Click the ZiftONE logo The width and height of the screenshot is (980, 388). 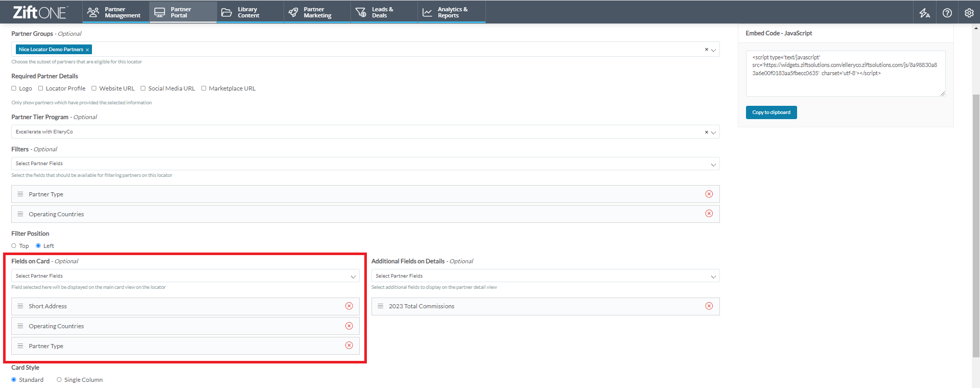click(x=40, y=12)
